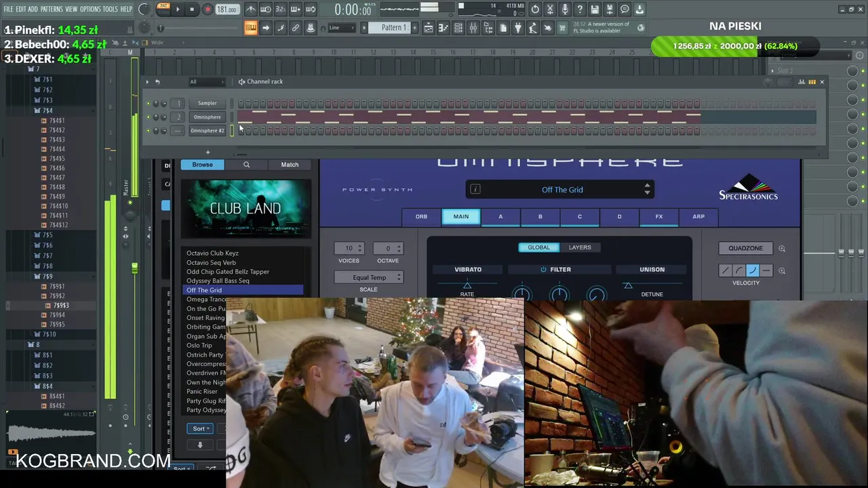Open the tempo tapper icon
Image resolution: width=868 pixels, height=488 pixels.
532,28
